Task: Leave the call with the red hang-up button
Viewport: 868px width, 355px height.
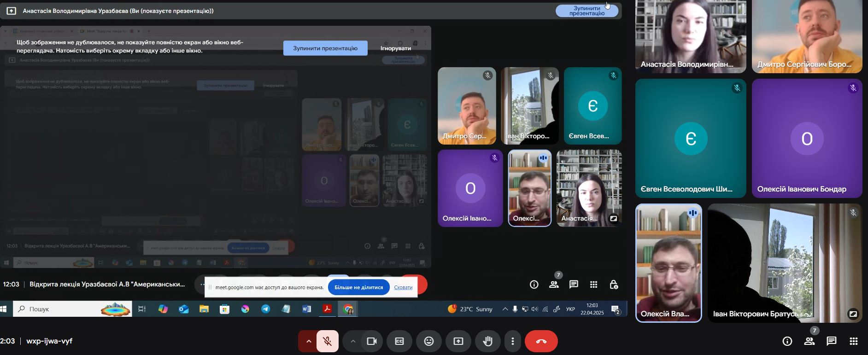Action: [541, 341]
